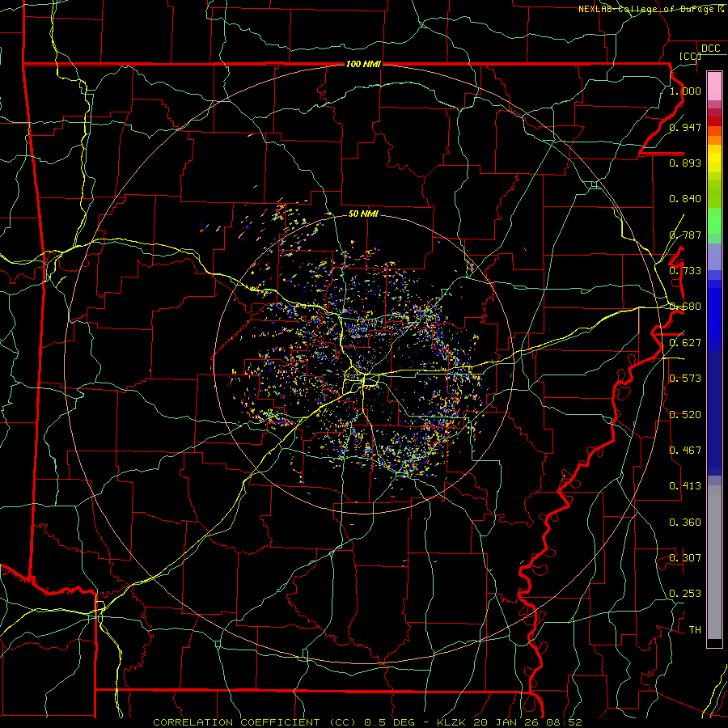Click the 1.000 value on the color scale
728x728 pixels.
pos(685,91)
